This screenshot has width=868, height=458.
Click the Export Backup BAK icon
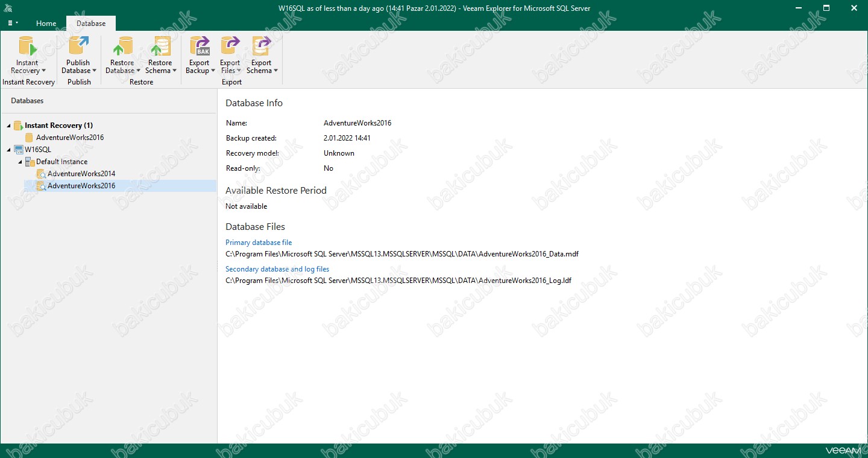point(200,46)
